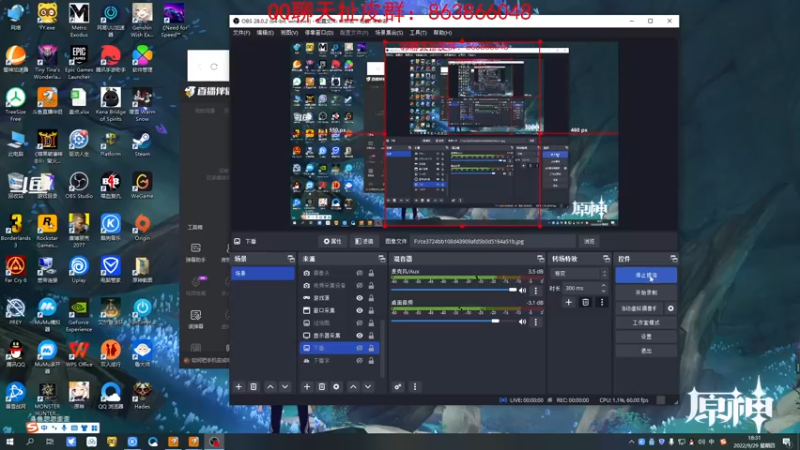Hide the 窗口采集 source with its eye icon
The image size is (800, 450).
pyautogui.click(x=360, y=310)
